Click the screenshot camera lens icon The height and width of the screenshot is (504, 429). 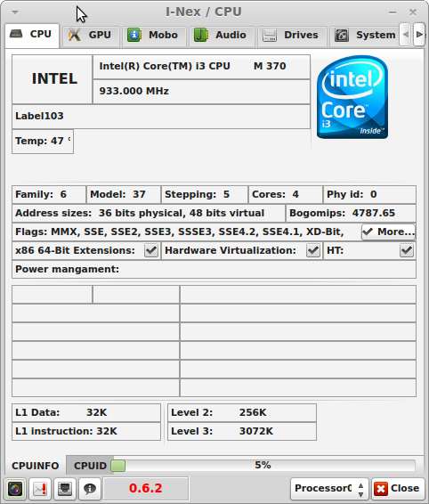[x=15, y=489]
